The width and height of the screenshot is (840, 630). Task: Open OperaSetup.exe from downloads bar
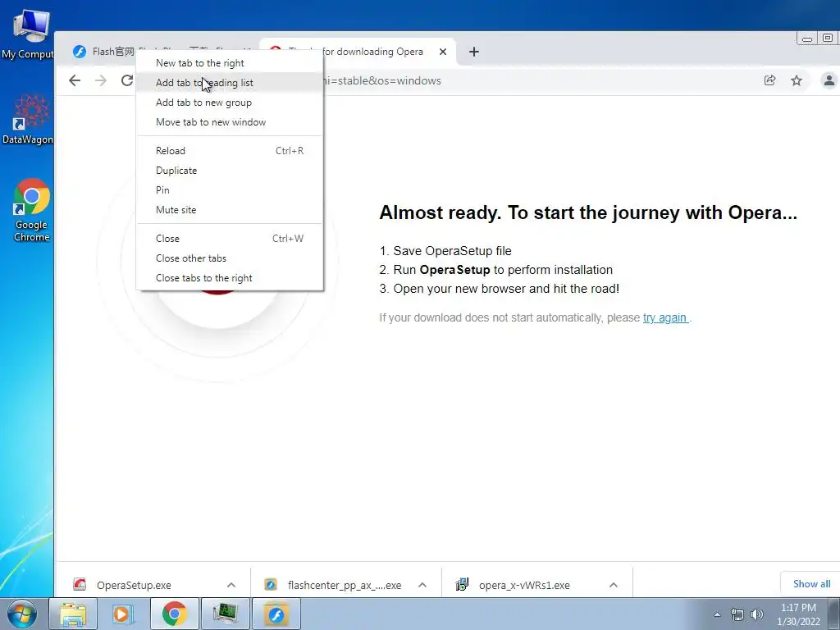point(134,585)
